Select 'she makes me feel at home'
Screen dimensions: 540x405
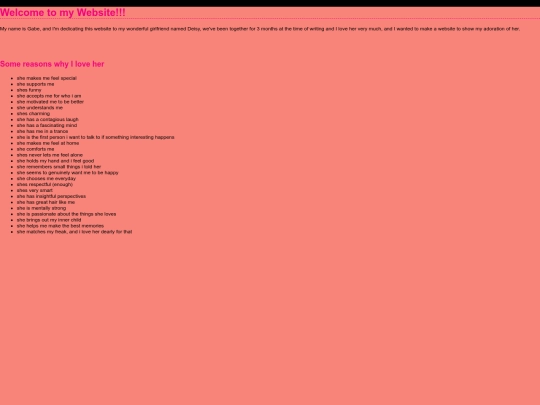pos(48,143)
